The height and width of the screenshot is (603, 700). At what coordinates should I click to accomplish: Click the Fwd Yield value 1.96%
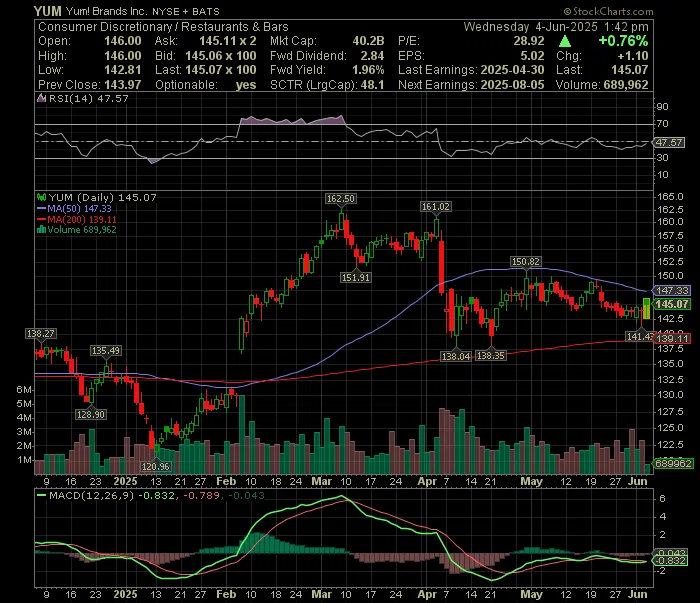coord(368,70)
